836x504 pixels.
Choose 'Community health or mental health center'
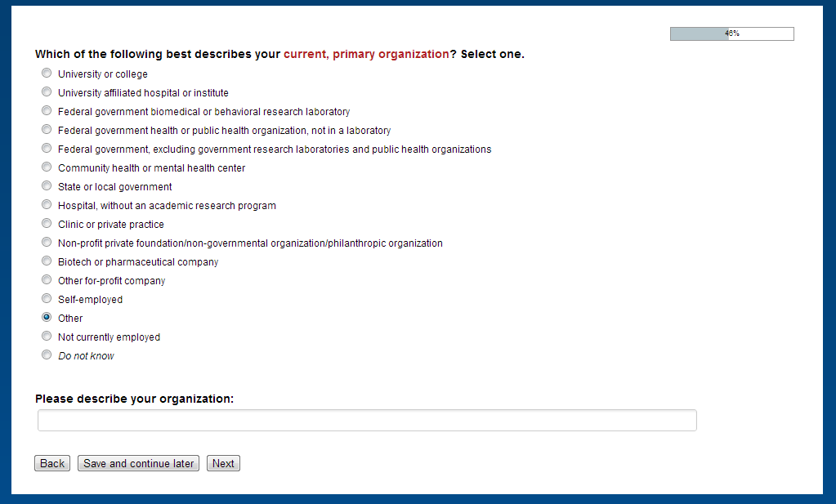[x=47, y=167]
